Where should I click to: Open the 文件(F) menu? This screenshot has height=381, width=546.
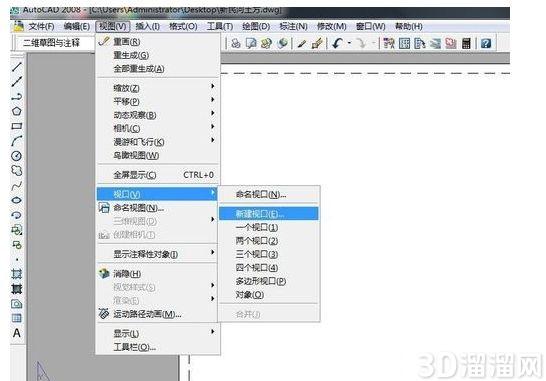click(41, 26)
